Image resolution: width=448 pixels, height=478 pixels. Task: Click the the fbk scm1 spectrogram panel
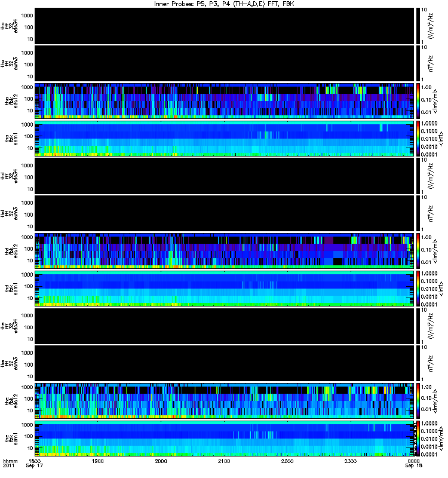[x=225, y=439]
